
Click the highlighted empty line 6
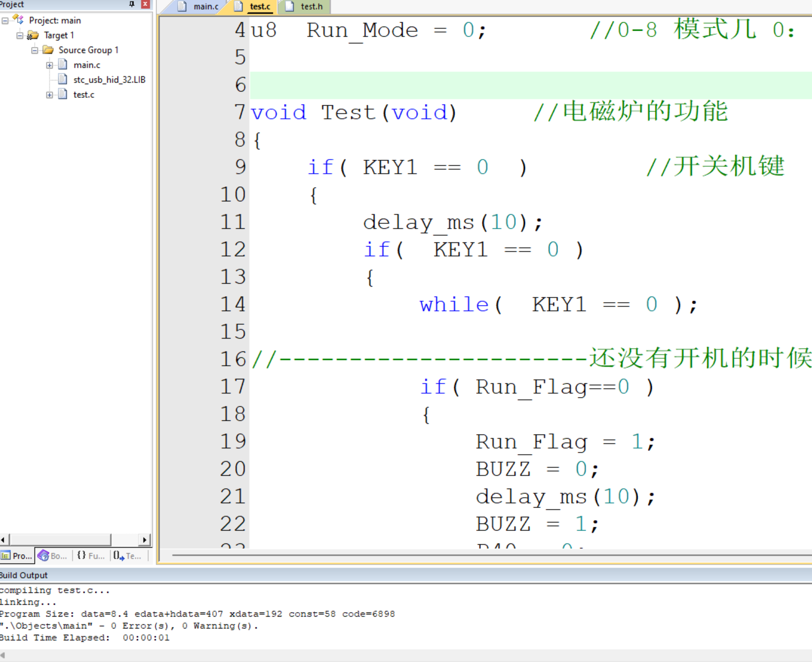(531, 85)
